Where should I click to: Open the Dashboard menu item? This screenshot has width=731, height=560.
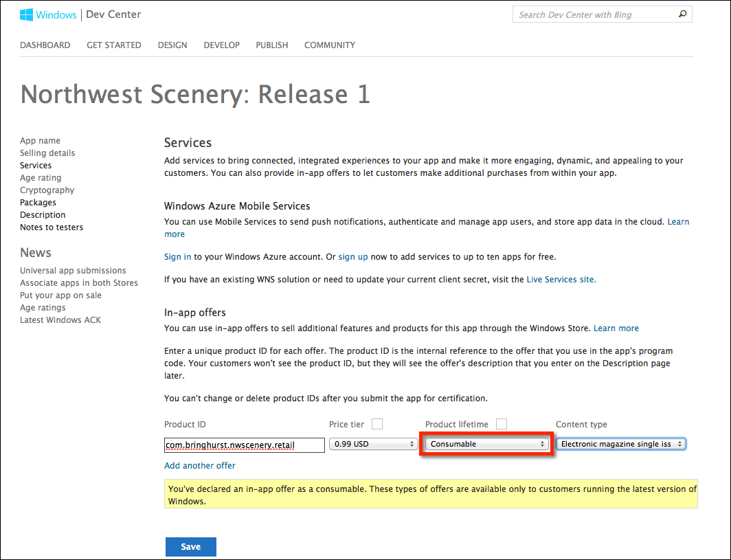(45, 45)
